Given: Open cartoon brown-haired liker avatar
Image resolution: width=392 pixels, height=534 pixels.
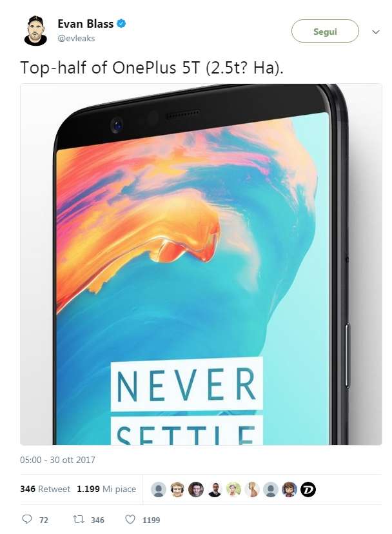Looking at the screenshot, I should [x=289, y=489].
